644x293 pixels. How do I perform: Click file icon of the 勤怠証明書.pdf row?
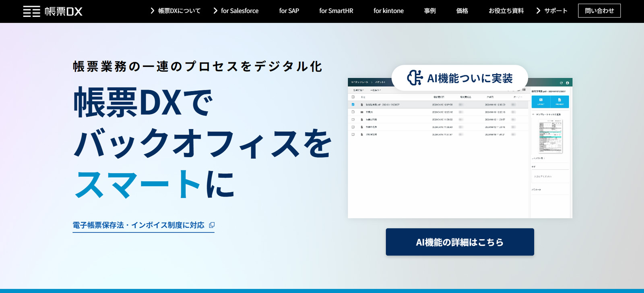click(x=362, y=104)
